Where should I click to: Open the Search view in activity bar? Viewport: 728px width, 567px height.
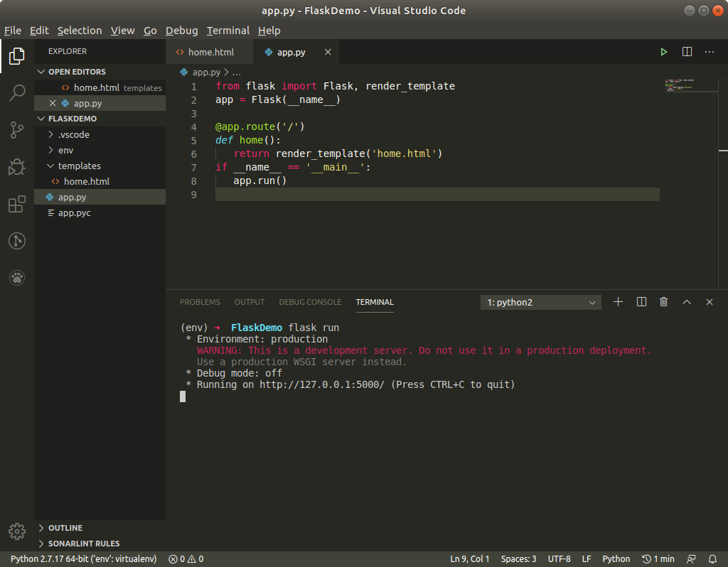[17, 93]
